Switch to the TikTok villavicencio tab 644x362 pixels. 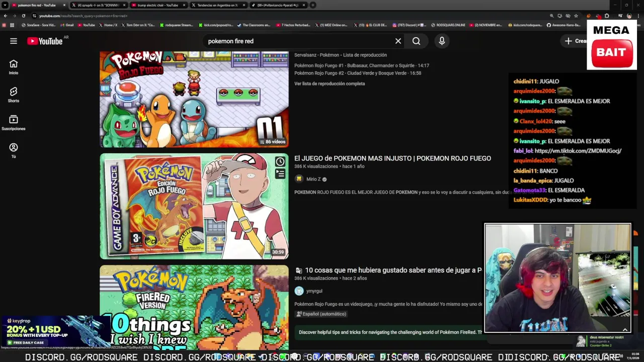tap(278, 5)
